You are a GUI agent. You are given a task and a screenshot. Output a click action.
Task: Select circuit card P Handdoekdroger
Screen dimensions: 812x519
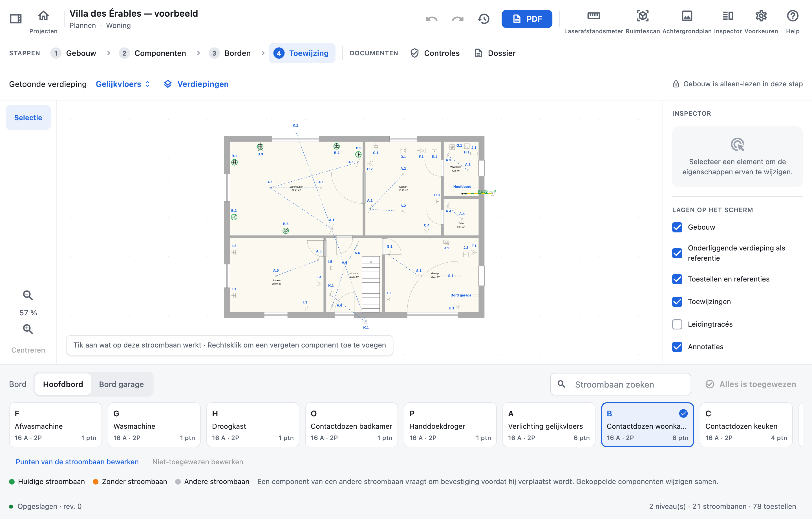tap(450, 425)
